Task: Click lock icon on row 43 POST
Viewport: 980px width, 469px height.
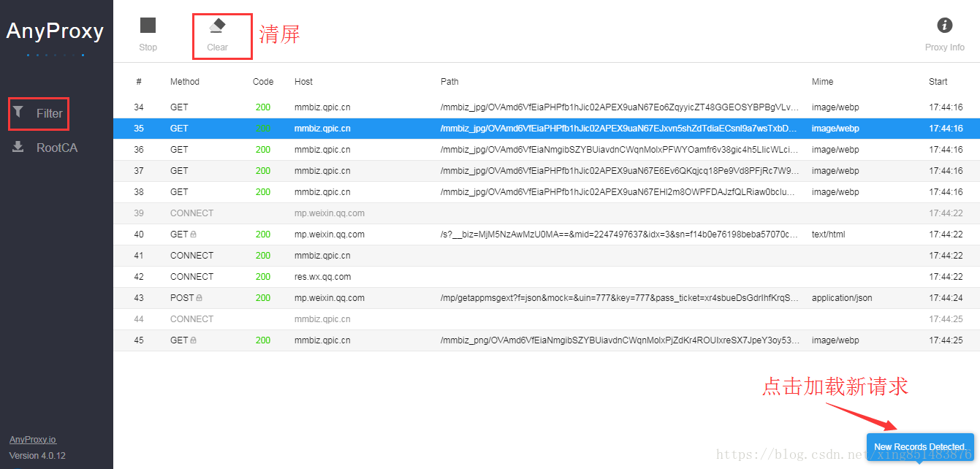Action: (x=199, y=298)
